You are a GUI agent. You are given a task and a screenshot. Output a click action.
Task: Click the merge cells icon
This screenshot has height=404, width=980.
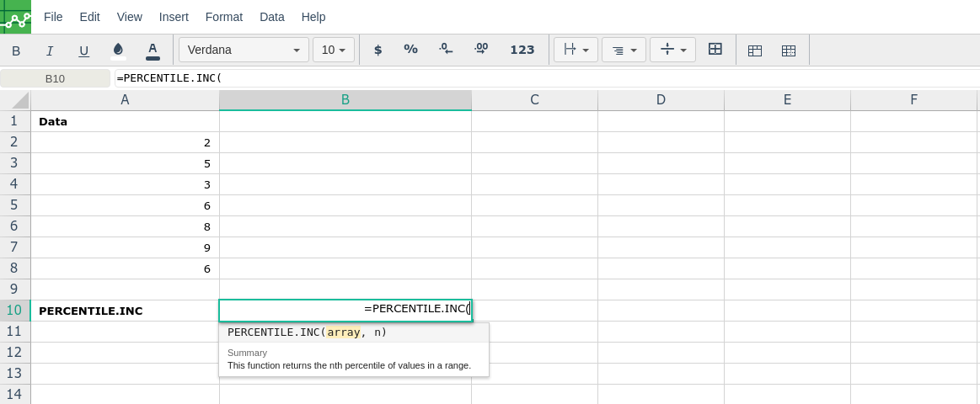coord(715,50)
